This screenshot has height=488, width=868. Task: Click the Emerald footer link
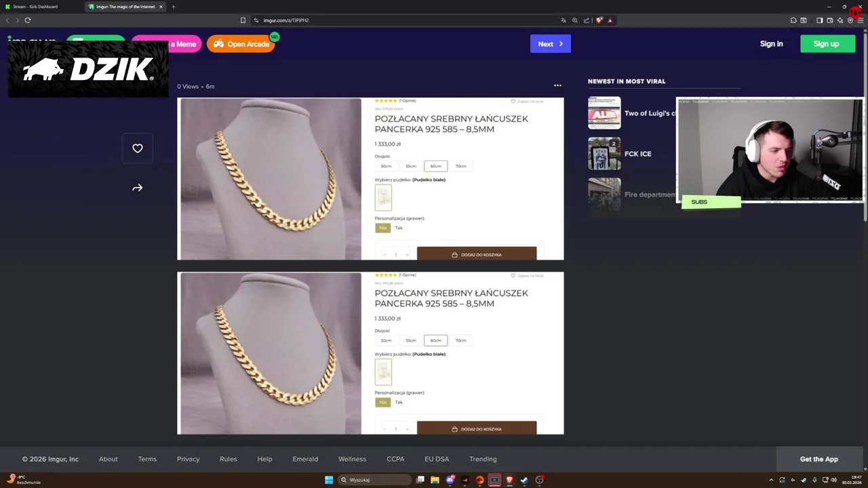(305, 459)
